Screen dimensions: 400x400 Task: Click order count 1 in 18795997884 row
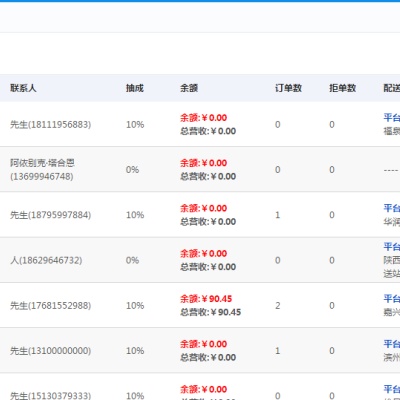tap(278, 215)
